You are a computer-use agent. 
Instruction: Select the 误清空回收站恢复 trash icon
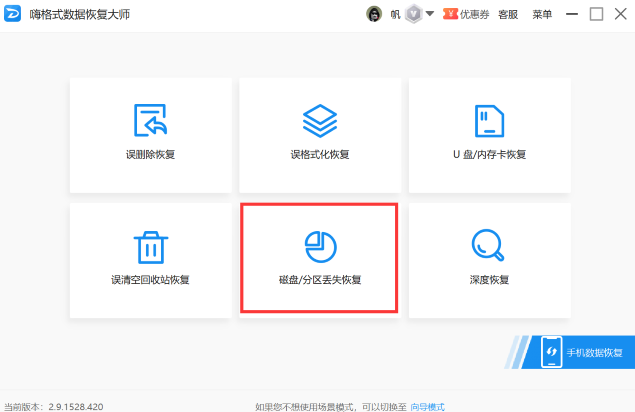click(x=151, y=248)
